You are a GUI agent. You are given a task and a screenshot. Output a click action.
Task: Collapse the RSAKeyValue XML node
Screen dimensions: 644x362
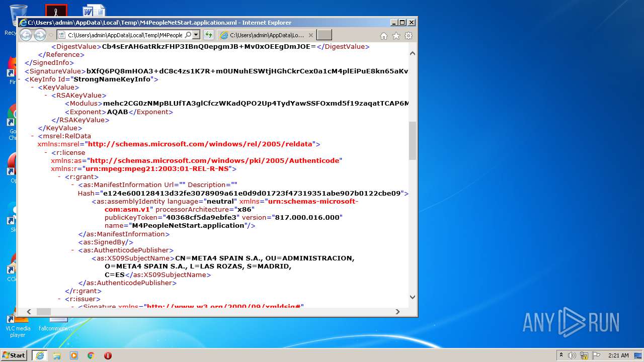point(46,96)
